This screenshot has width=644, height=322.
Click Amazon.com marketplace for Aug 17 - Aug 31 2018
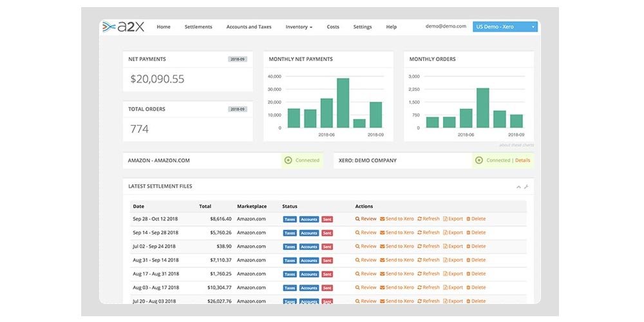[251, 274]
